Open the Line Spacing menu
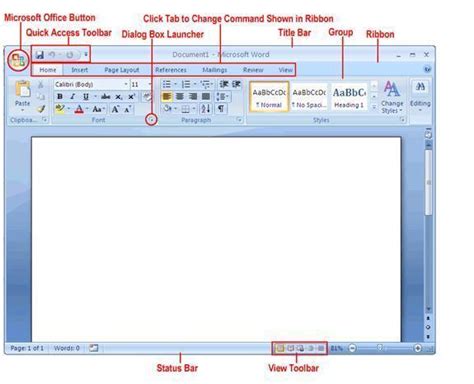Viewport: 474px width, 384px height. click(222, 97)
